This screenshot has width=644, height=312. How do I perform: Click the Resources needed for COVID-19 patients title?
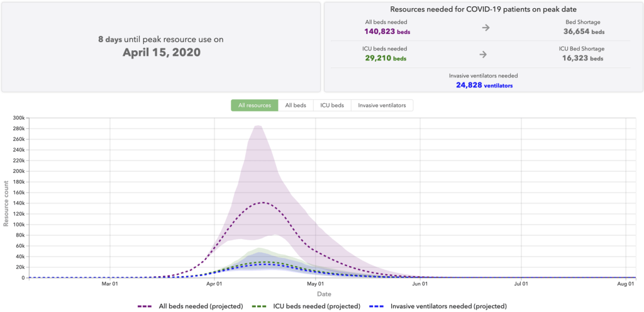482,10
